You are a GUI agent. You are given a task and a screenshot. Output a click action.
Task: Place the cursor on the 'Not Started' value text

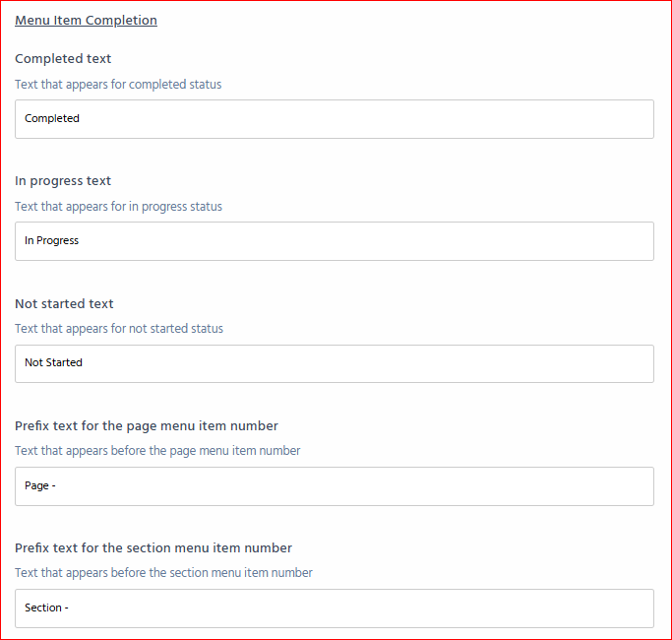(53, 363)
